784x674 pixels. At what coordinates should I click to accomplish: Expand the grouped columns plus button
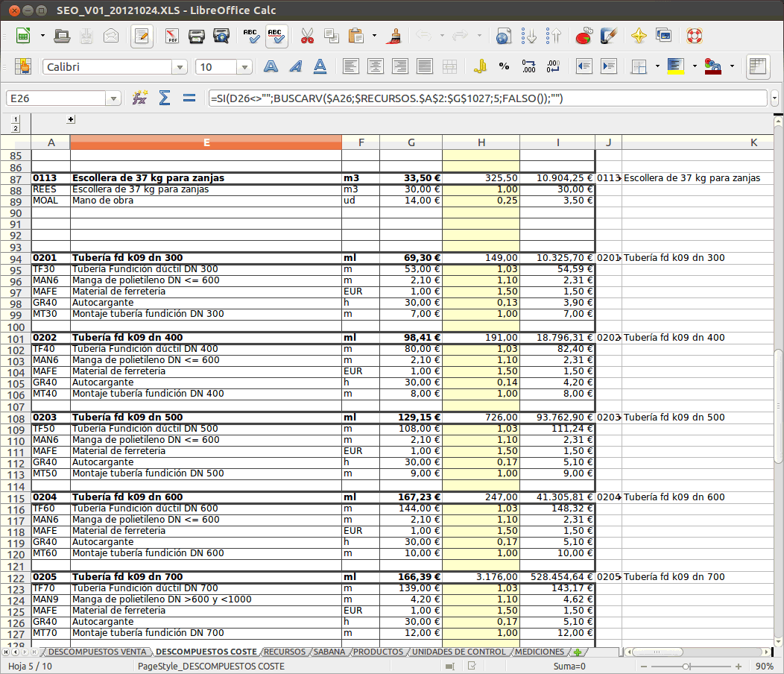click(x=71, y=119)
